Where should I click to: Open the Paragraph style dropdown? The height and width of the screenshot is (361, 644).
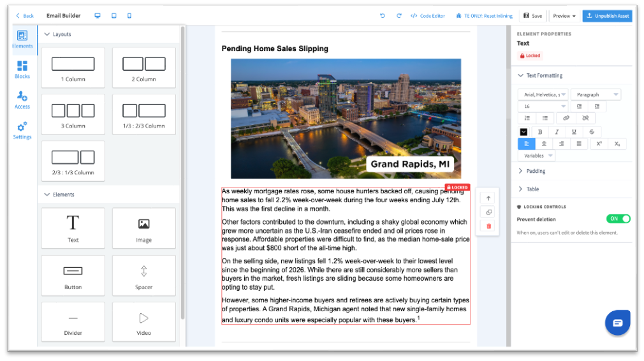(596, 94)
